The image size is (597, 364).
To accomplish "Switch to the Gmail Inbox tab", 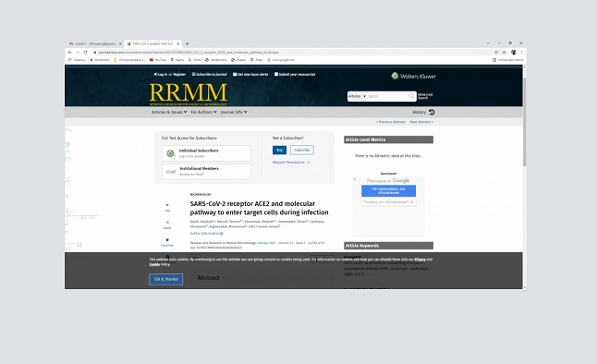I will (94, 43).
